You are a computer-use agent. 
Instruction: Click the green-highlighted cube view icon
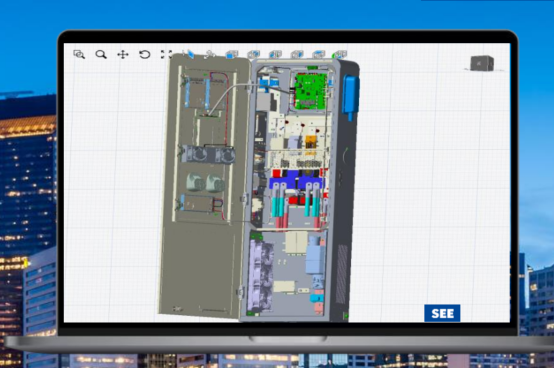tap(340, 54)
